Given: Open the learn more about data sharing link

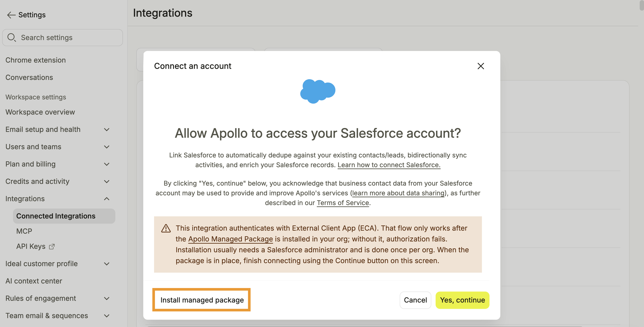Looking at the screenshot, I should (x=398, y=193).
